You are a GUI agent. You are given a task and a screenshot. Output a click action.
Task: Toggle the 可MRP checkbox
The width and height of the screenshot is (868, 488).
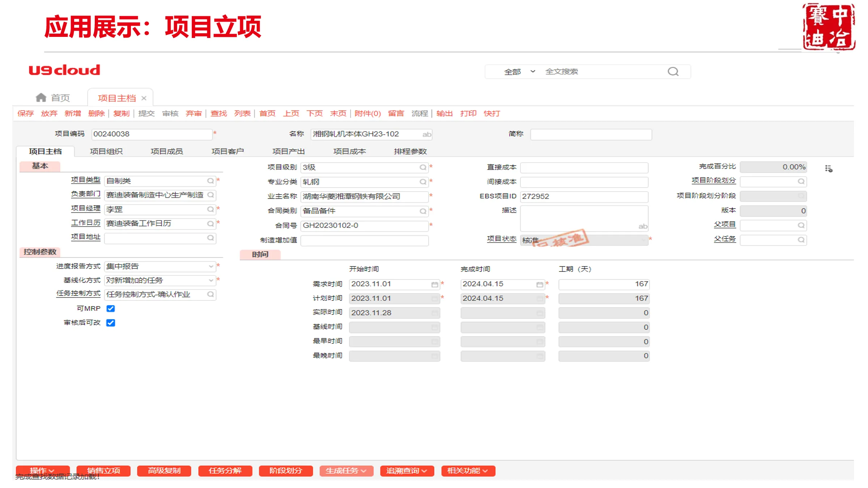tap(111, 308)
